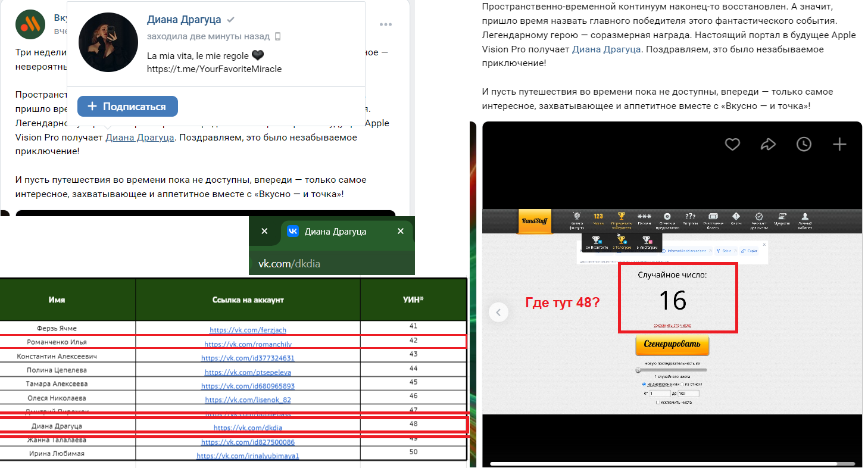Select the из диапазона radio option
Image resolution: width=868 pixels, height=468 pixels.
645,385
